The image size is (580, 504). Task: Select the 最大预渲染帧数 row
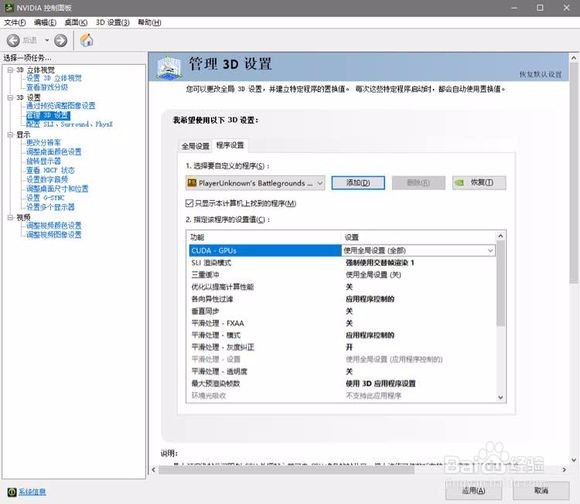click(x=342, y=383)
